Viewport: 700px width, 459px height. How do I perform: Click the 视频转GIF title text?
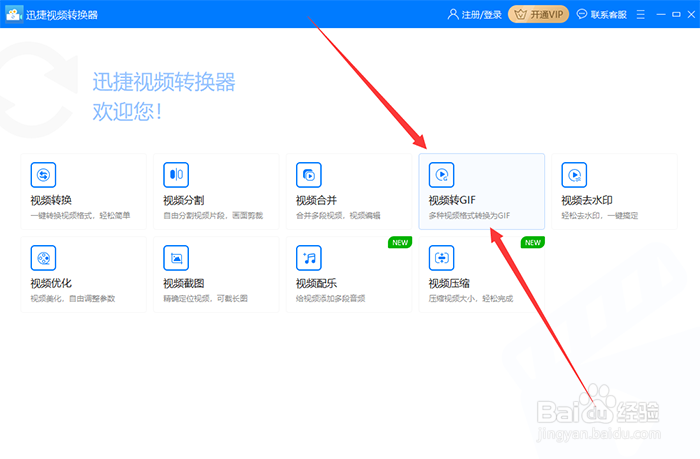pyautogui.click(x=452, y=200)
